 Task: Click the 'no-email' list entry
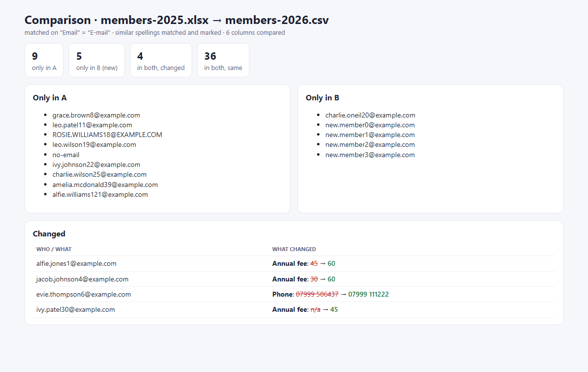pos(66,155)
